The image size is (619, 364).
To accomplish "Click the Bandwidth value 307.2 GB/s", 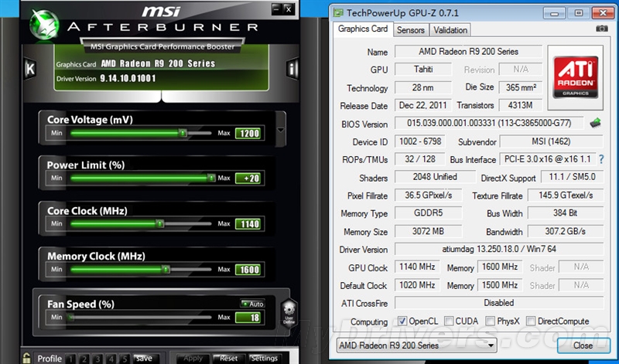I will tap(566, 231).
